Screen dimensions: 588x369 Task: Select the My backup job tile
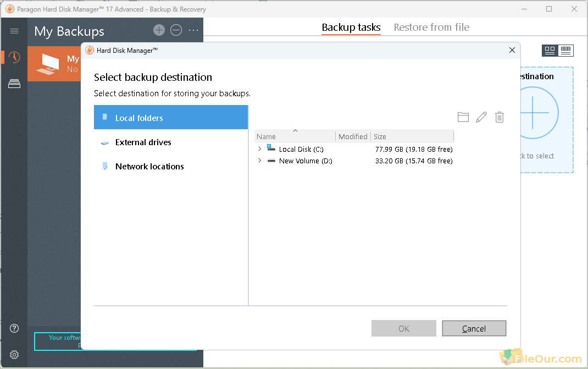coord(54,64)
